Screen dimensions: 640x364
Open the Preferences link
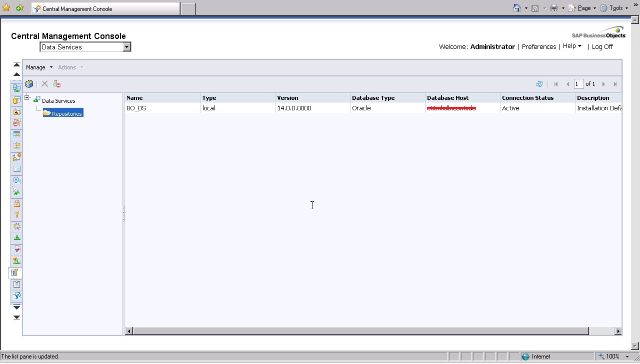[x=539, y=46]
